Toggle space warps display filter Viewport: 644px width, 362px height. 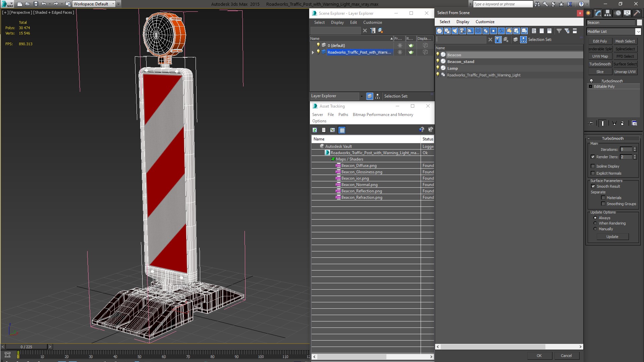tap(478, 31)
